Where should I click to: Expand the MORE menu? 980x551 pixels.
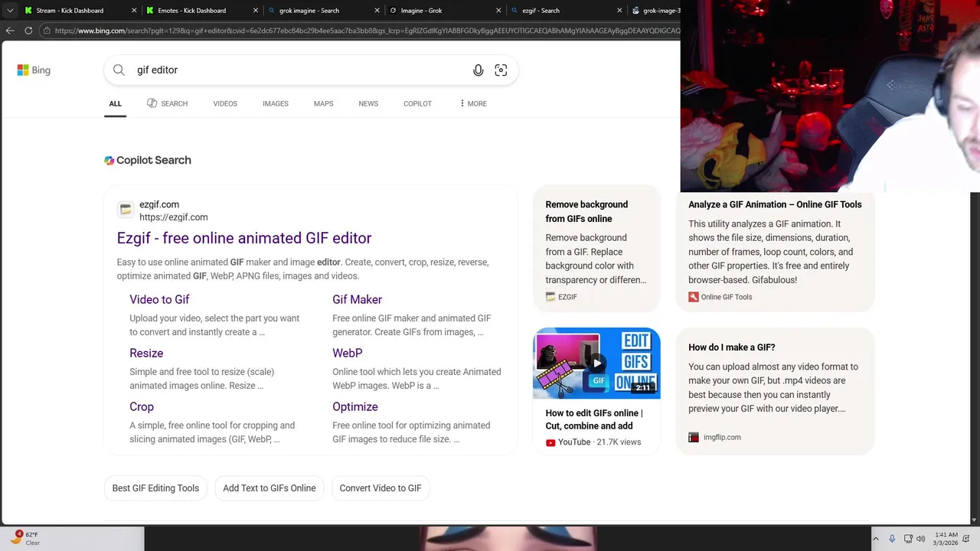473,103
